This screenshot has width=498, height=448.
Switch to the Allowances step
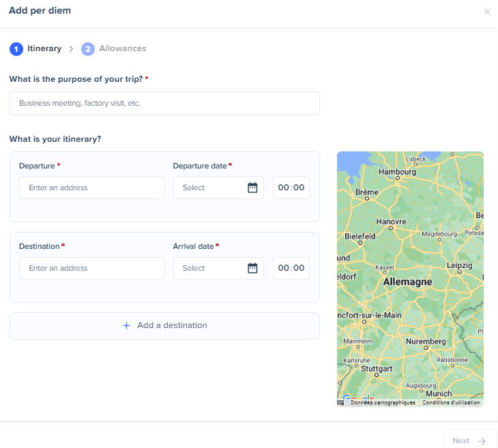(x=122, y=48)
